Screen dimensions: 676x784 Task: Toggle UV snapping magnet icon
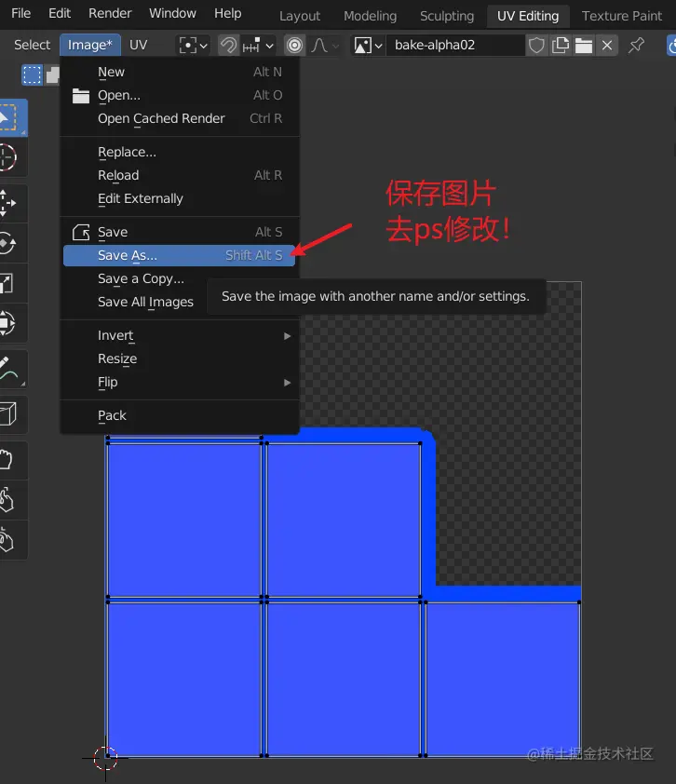click(228, 46)
